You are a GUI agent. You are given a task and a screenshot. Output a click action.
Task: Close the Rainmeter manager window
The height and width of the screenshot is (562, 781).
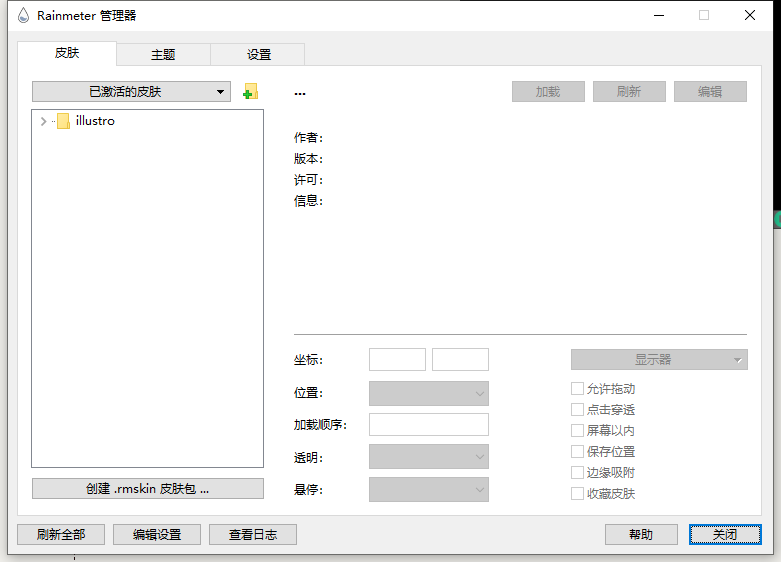750,15
